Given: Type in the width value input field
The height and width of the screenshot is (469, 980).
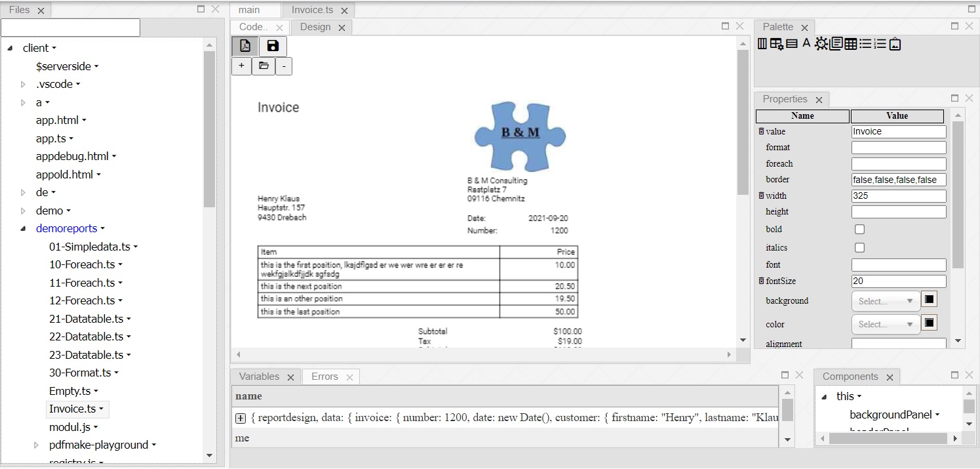Looking at the screenshot, I should (x=898, y=195).
